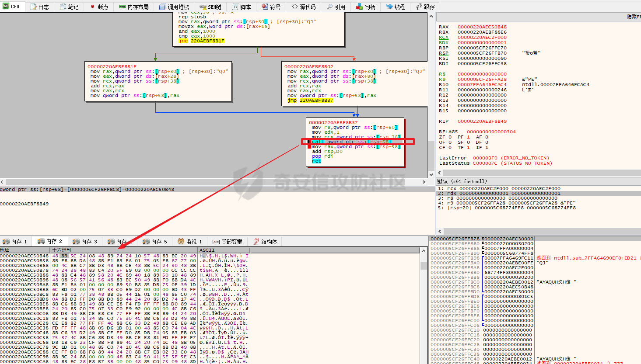Select the jne 220AEBF8B1F instruction in graph
This screenshot has width=641, height=364.
click(201, 41)
